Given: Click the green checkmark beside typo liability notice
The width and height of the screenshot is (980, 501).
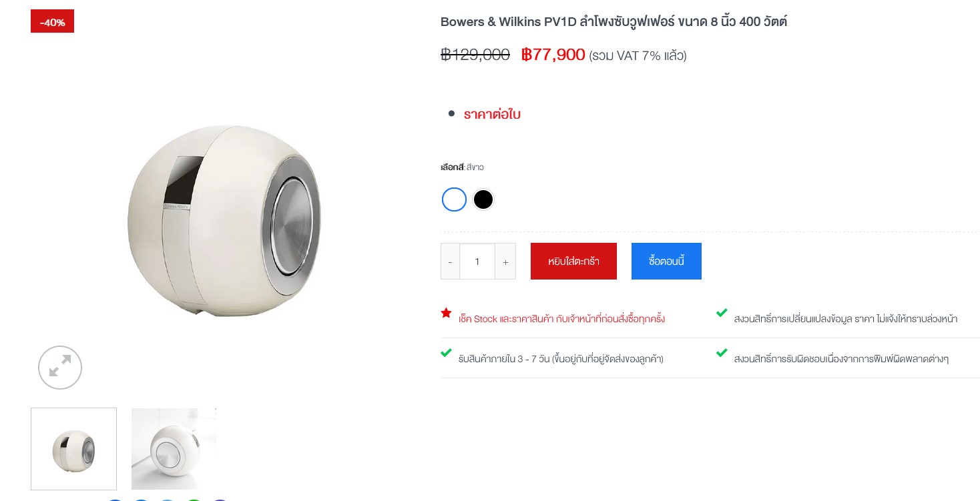Looking at the screenshot, I should click(722, 353).
